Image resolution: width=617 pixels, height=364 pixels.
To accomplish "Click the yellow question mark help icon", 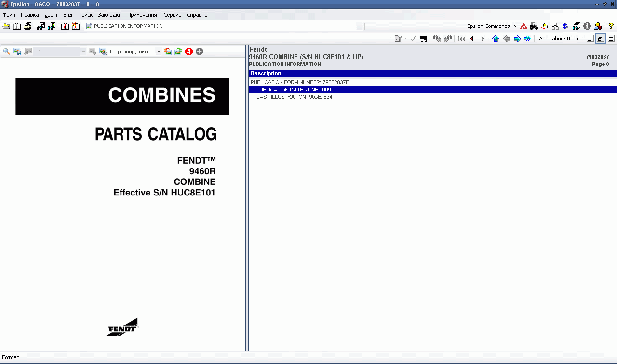I will point(611,26).
